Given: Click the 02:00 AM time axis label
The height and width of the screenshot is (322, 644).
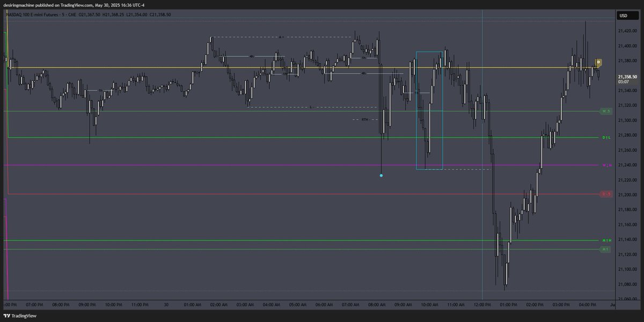Looking at the screenshot, I should [219, 305].
